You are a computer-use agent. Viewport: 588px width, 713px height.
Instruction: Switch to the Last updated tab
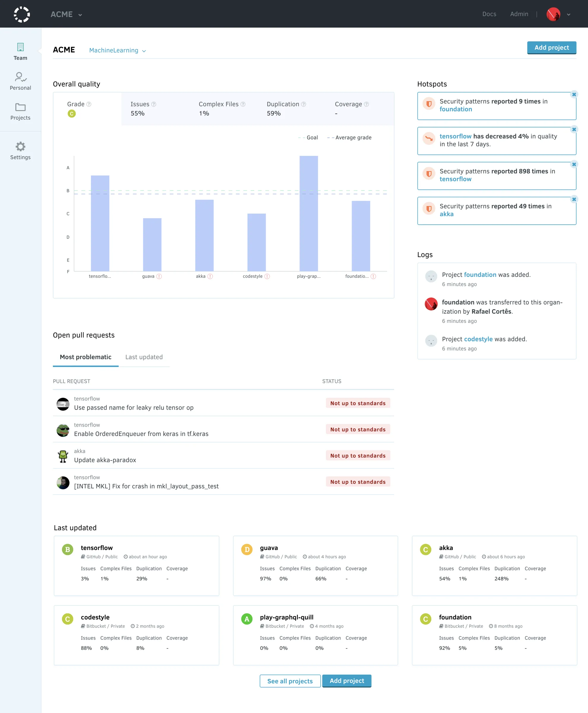tap(144, 357)
